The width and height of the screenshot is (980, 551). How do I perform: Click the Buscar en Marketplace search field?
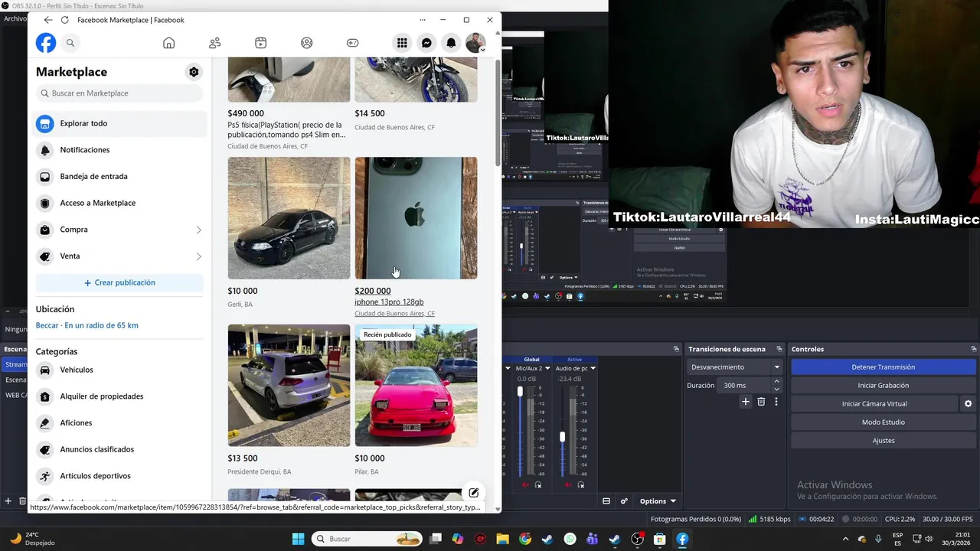click(x=119, y=93)
